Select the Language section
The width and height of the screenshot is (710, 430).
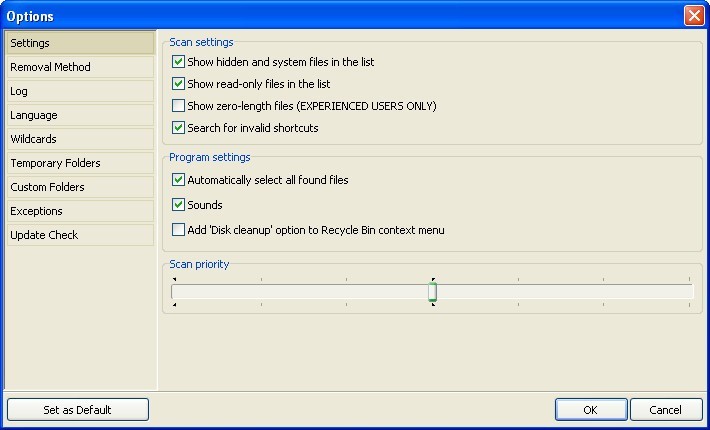point(81,115)
